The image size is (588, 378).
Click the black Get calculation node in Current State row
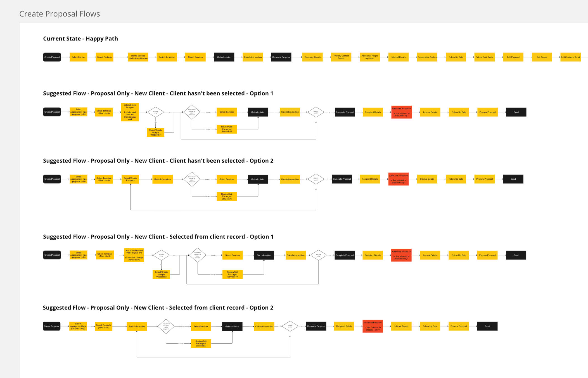click(224, 57)
